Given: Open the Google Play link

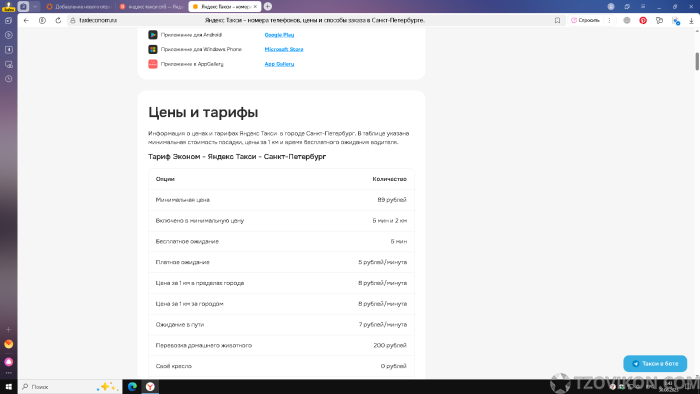Looking at the screenshot, I should (x=279, y=35).
